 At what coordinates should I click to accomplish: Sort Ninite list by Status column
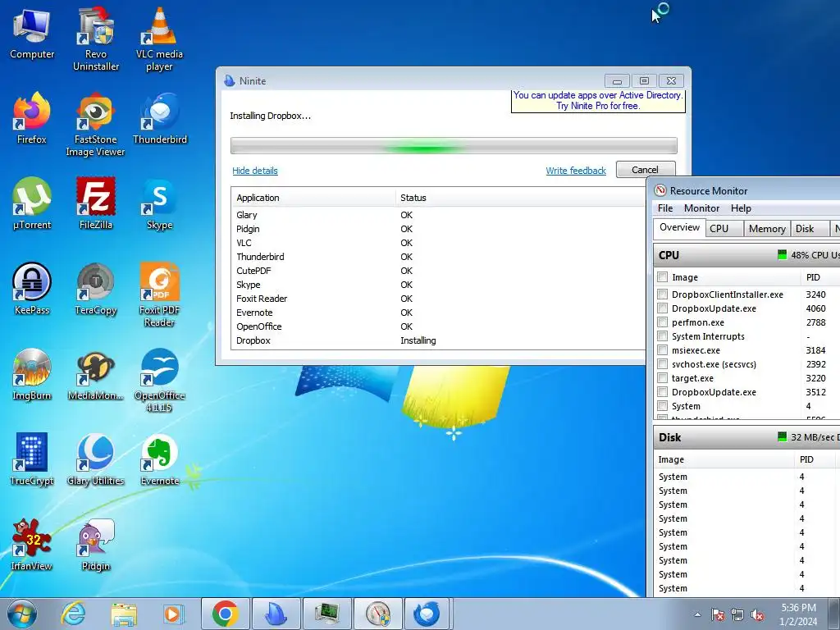click(x=521, y=198)
